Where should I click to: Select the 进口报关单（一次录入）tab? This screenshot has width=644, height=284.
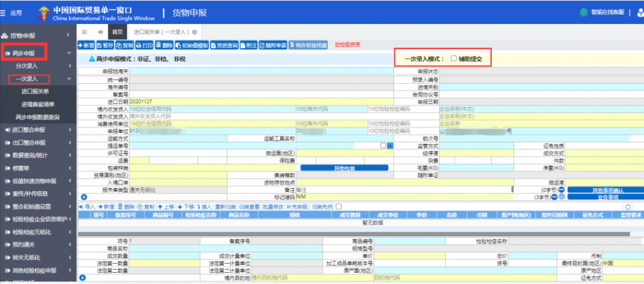(161, 31)
